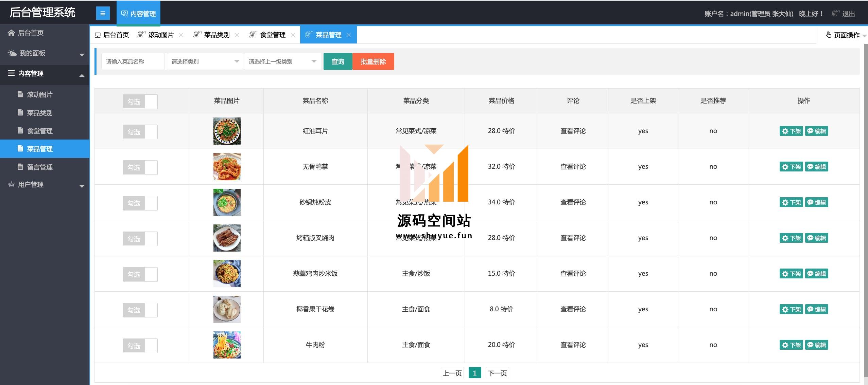Open the 红油耳片 dish thumbnail
The width and height of the screenshot is (868, 385).
point(227,131)
